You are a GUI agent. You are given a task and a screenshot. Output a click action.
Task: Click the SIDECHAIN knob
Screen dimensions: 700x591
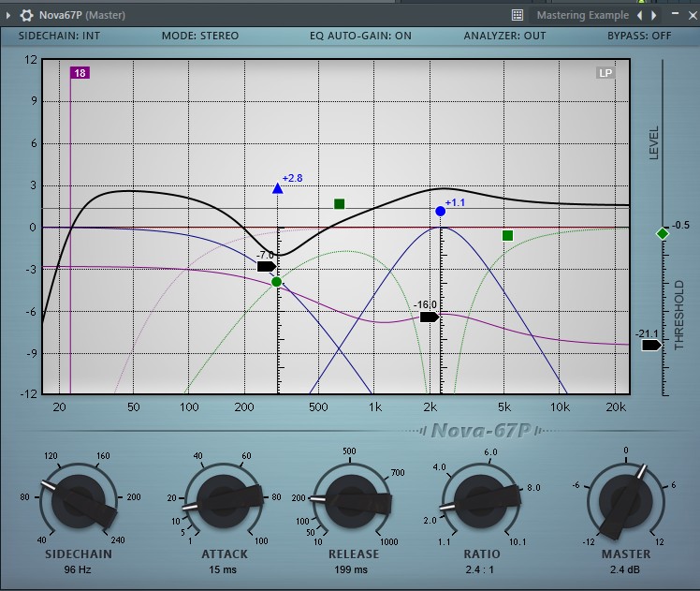[x=79, y=501]
